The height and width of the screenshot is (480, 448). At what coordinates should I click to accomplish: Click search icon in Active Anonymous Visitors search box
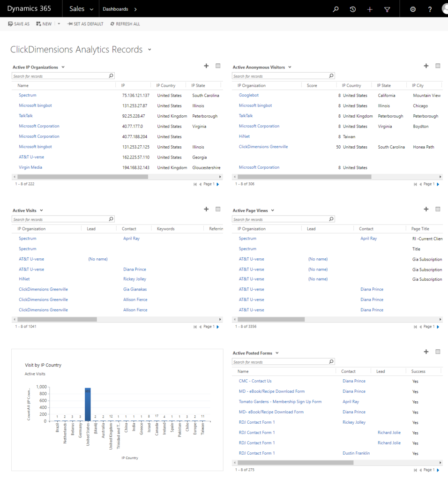click(331, 75)
